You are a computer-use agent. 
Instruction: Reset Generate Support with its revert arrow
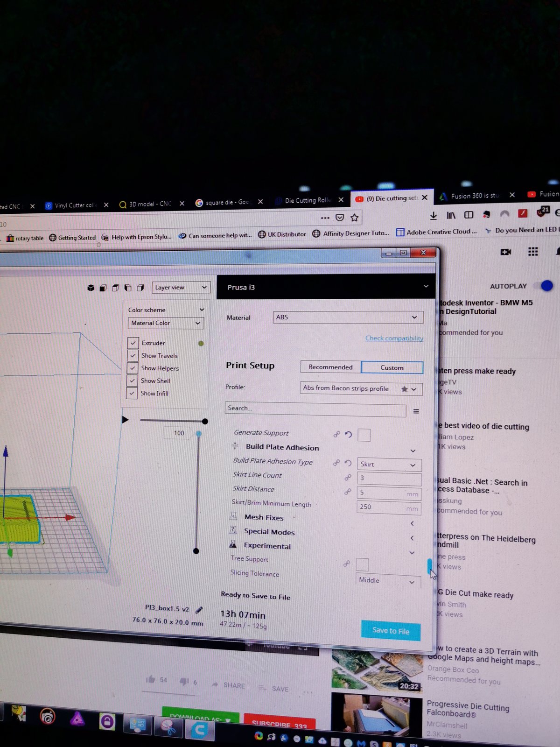click(348, 434)
